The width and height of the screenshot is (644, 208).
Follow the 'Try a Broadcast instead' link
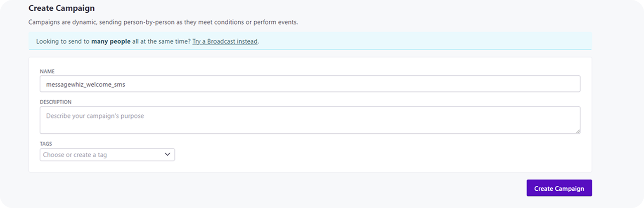tap(225, 41)
